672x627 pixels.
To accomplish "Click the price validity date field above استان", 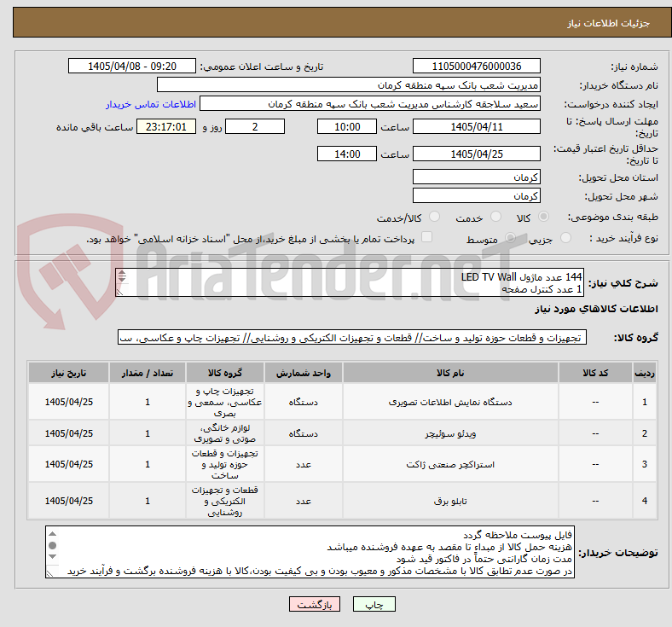I will click(x=476, y=154).
